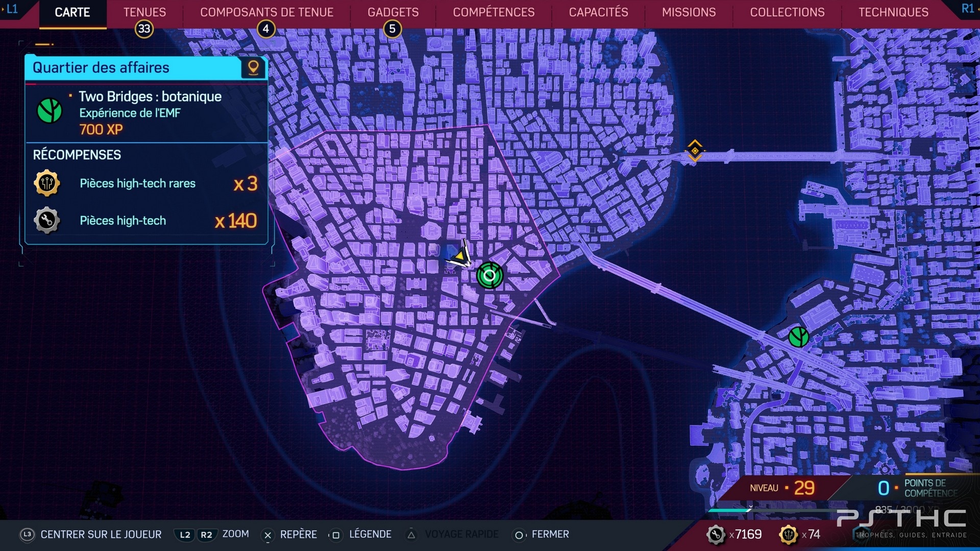The height and width of the screenshot is (551, 980).
Task: Switch to the TENUES tab
Action: (x=144, y=12)
